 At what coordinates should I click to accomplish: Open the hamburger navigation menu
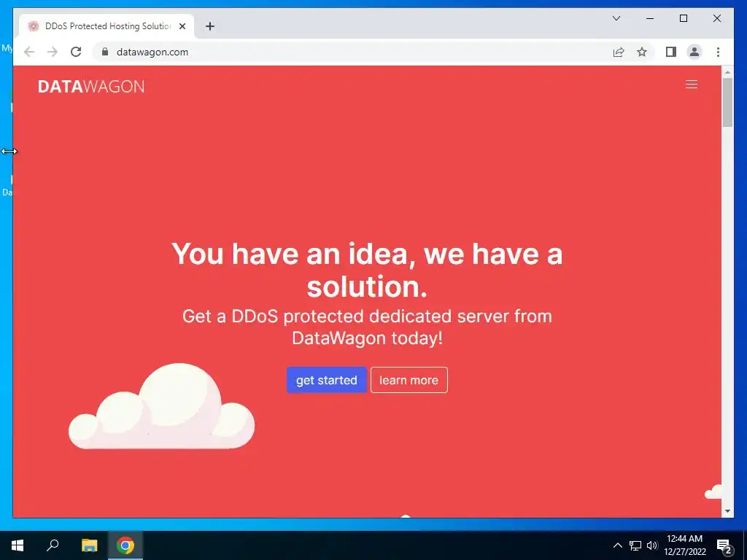point(692,85)
